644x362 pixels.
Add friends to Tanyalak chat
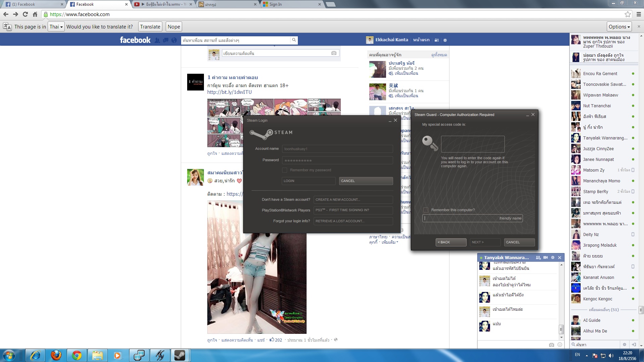(x=538, y=257)
